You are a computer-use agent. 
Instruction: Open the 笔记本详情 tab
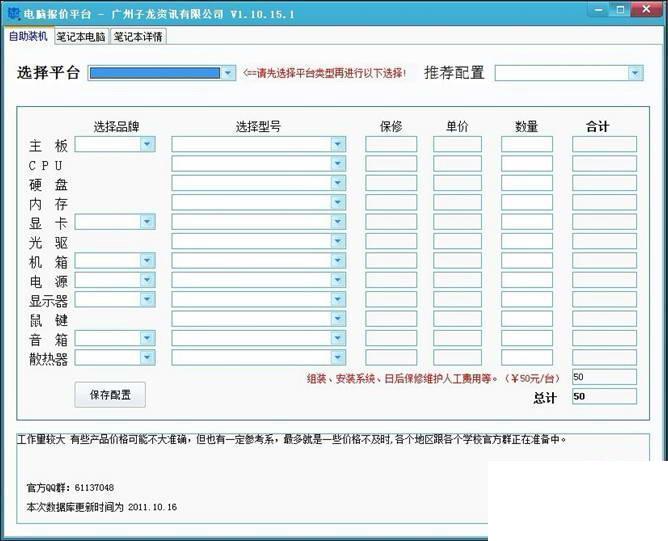pyautogui.click(x=138, y=37)
